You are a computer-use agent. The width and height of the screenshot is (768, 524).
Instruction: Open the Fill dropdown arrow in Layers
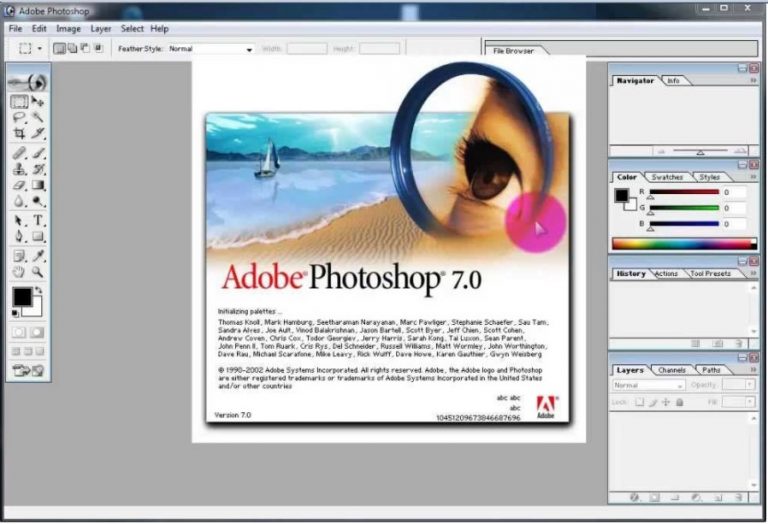(749, 402)
